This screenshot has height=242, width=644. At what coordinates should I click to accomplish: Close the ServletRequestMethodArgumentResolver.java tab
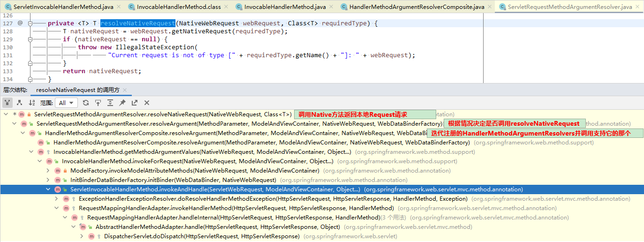point(637,7)
